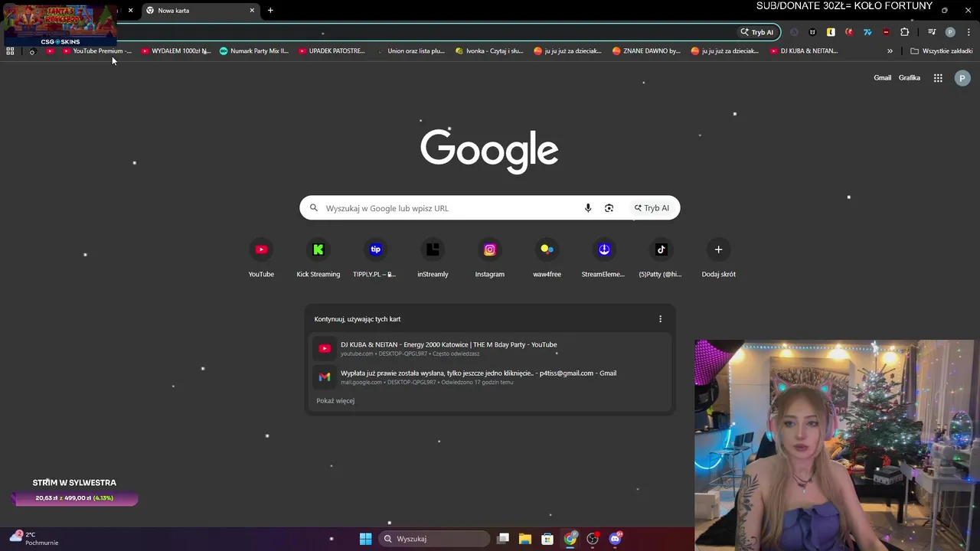The height and width of the screenshot is (551, 980).
Task: Continue the Wypłata Gmail tab entry
Action: 490,377
